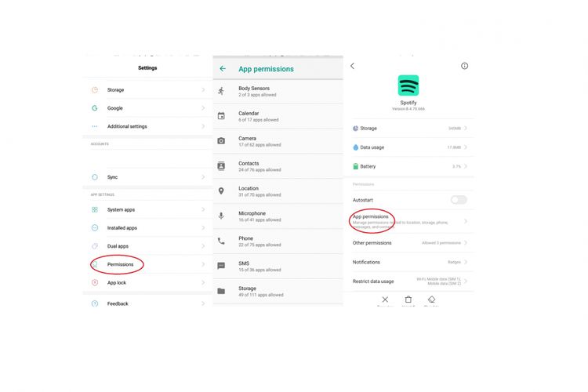This screenshot has height=392, width=588.
Task: Tap the Location pin icon
Action: tap(221, 191)
